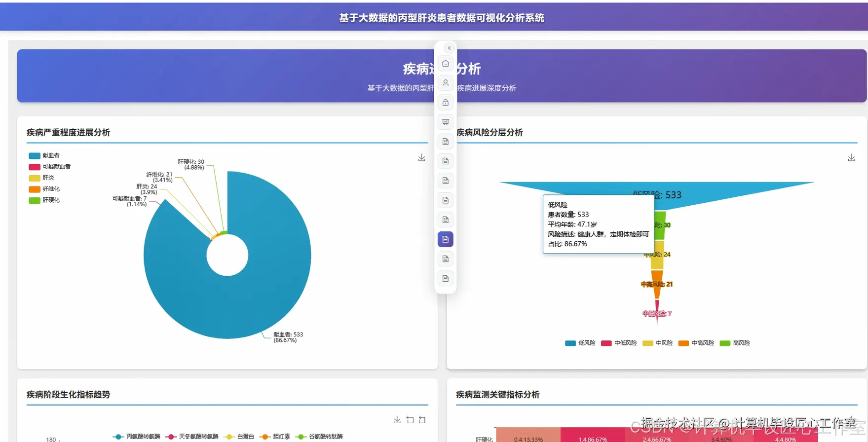Select the lock icon in the sidebar
The image size is (868, 442).
(x=446, y=103)
